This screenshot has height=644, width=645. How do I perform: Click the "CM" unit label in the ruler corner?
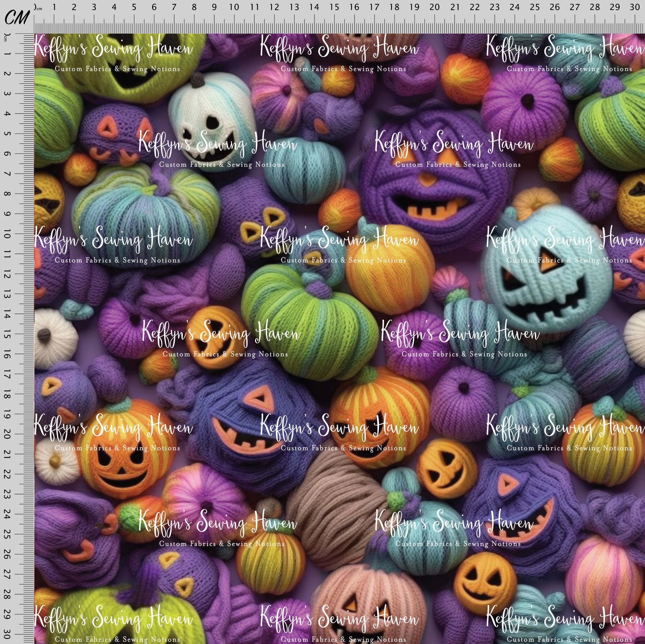point(17,17)
